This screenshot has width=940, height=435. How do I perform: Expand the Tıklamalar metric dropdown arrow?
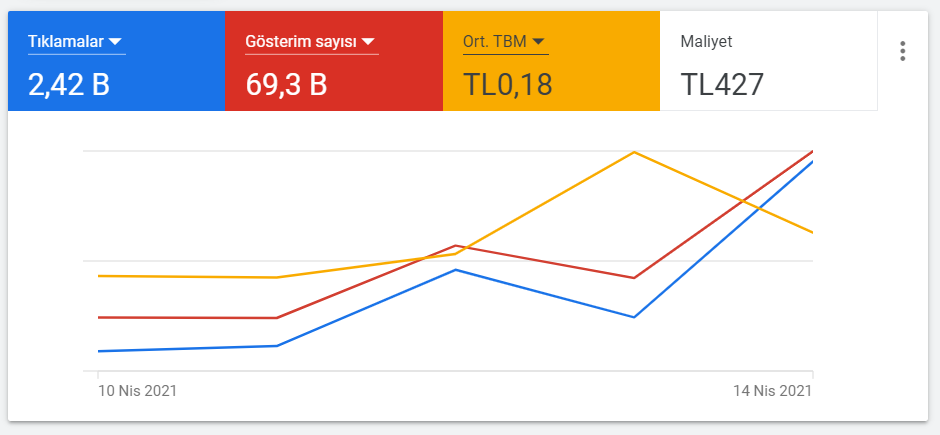click(116, 41)
